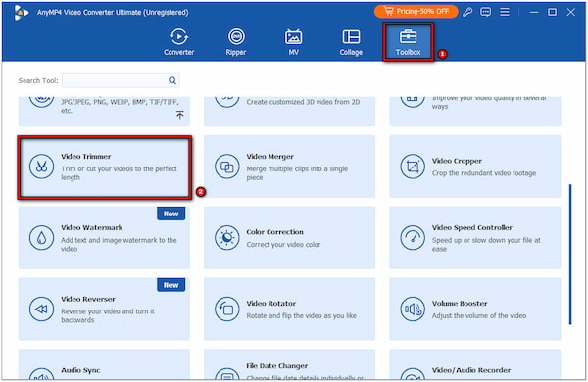Click the 3D Maker card icon
This screenshot has height=382, width=588.
coord(227,101)
